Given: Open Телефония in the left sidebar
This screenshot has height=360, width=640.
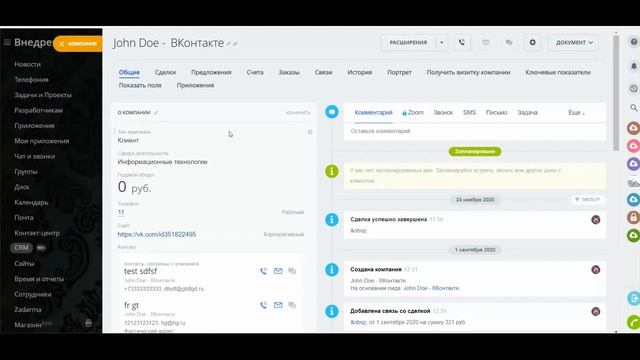Looking at the screenshot, I should pyautogui.click(x=31, y=80).
